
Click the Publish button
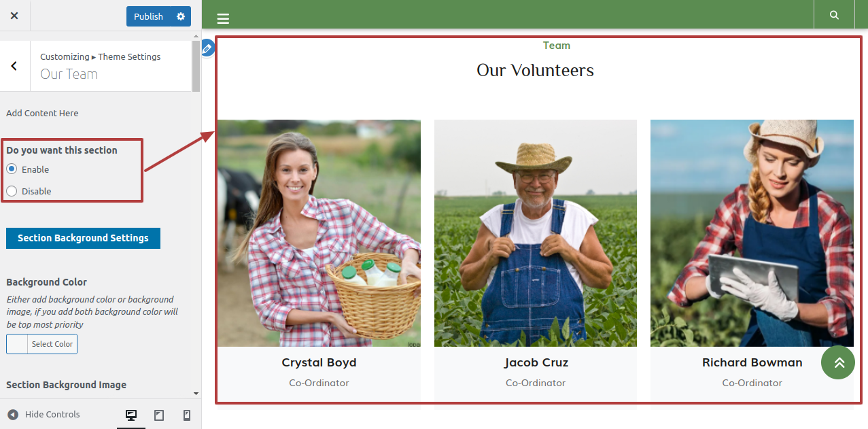pos(148,16)
